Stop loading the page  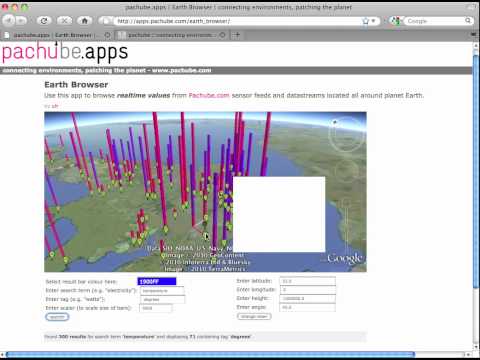coord(64,21)
